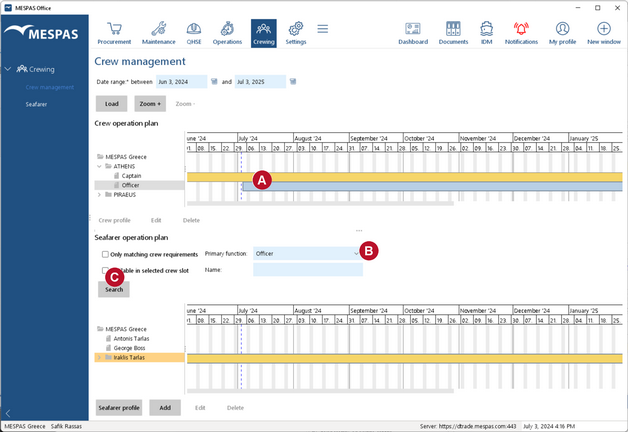Click seafarer plan horizontal scrollbar

320,391
